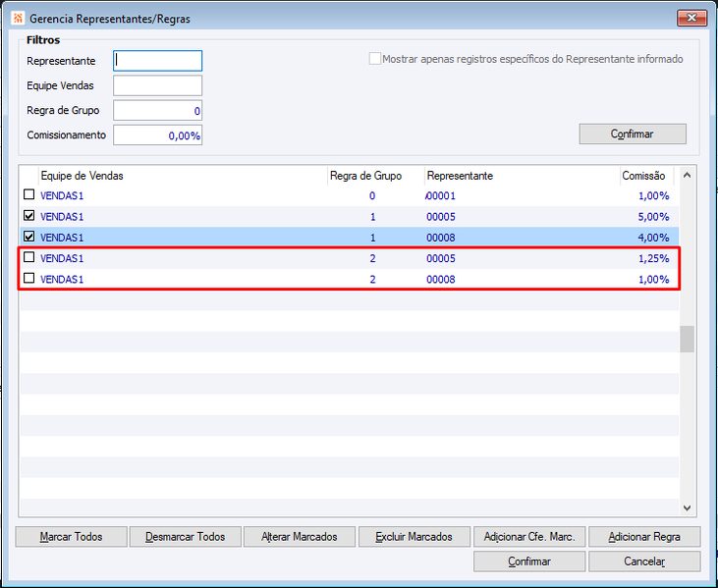The image size is (718, 588).
Task: Check the row with representante 00001
Action: pyautogui.click(x=28, y=195)
